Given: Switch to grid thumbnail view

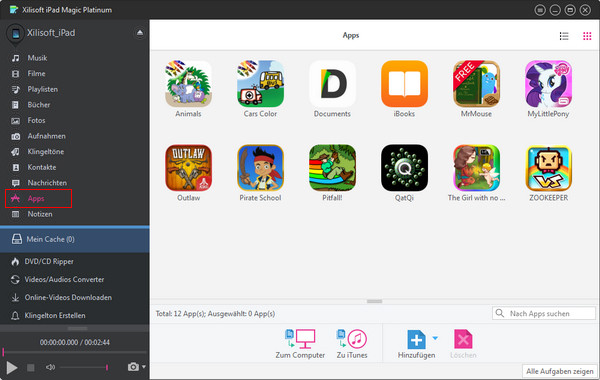Looking at the screenshot, I should [x=587, y=36].
